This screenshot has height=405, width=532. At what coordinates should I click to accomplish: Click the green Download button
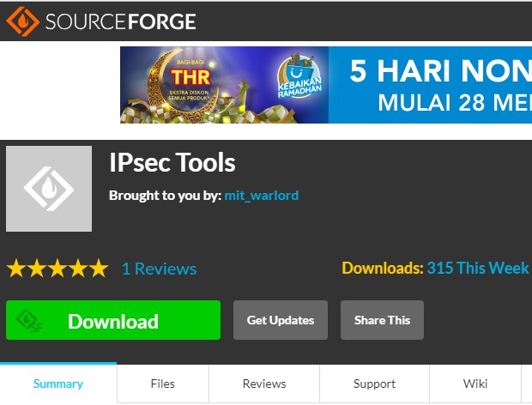coord(113,320)
